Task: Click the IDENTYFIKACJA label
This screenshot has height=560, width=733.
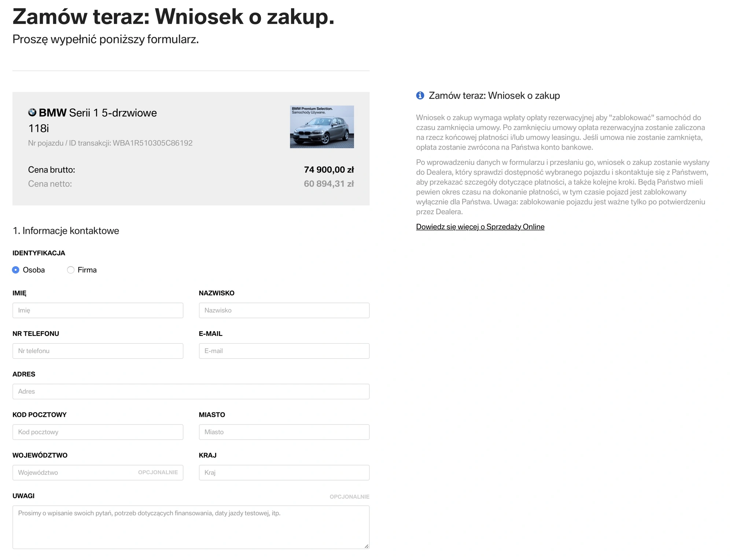Action: pos(39,253)
